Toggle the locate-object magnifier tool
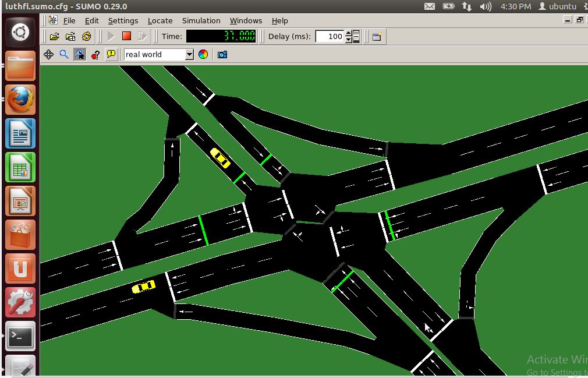The height and width of the screenshot is (378, 588). (79, 54)
